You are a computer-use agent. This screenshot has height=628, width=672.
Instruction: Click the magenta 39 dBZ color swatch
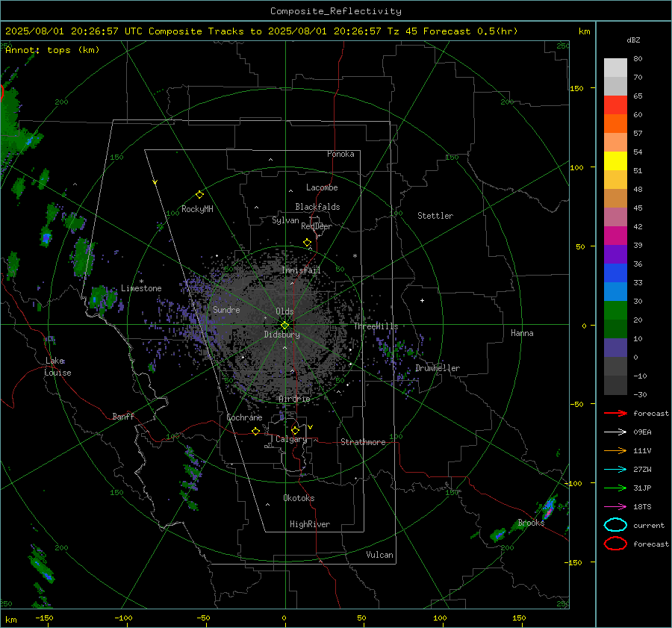615,236
